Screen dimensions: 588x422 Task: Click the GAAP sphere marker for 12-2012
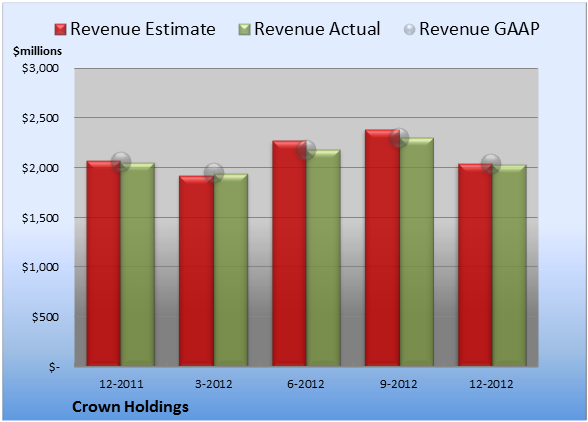(x=491, y=164)
